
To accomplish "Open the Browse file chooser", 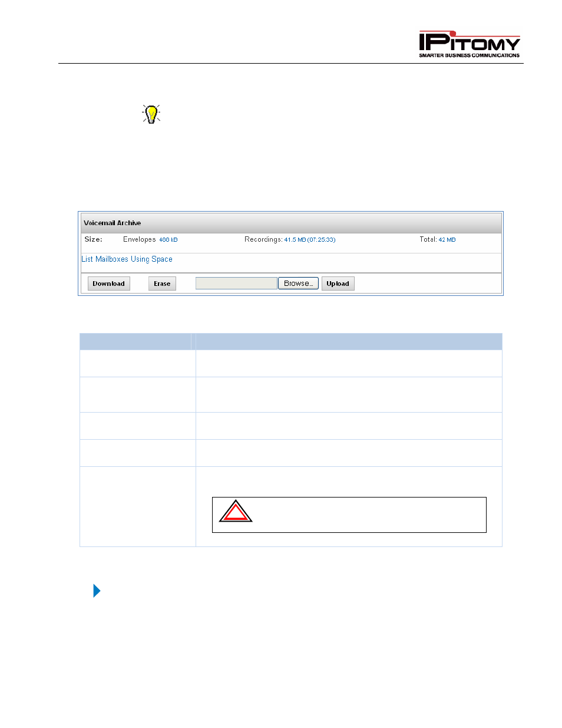I will click(x=298, y=284).
